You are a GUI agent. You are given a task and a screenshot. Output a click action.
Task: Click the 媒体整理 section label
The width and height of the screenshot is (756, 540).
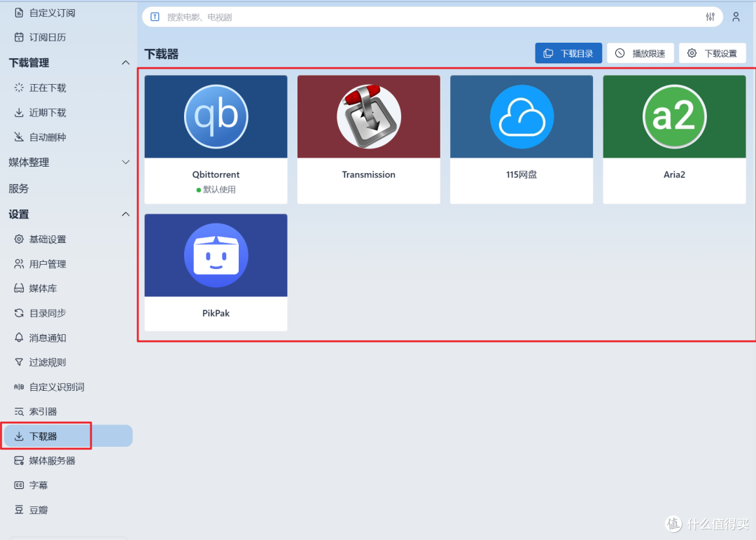(29, 162)
